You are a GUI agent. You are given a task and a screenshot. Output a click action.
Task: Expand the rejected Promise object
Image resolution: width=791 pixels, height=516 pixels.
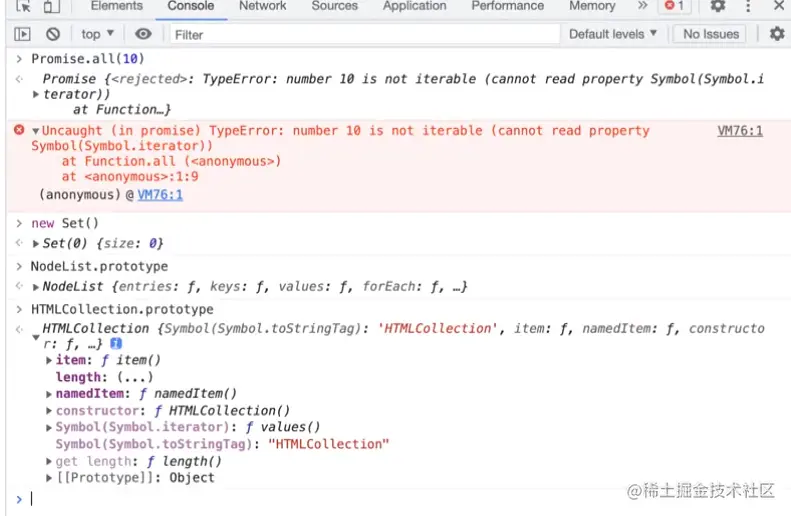click(x=35, y=94)
